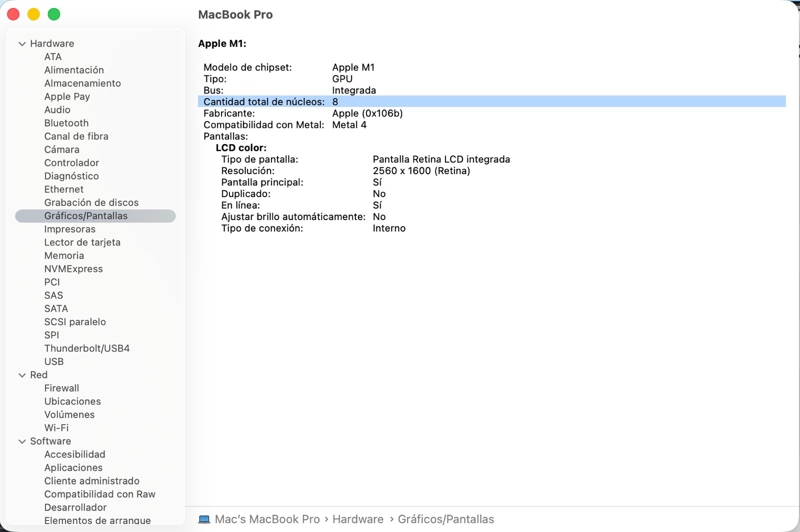Select Cliente administrado in the sidebar

tap(92, 481)
